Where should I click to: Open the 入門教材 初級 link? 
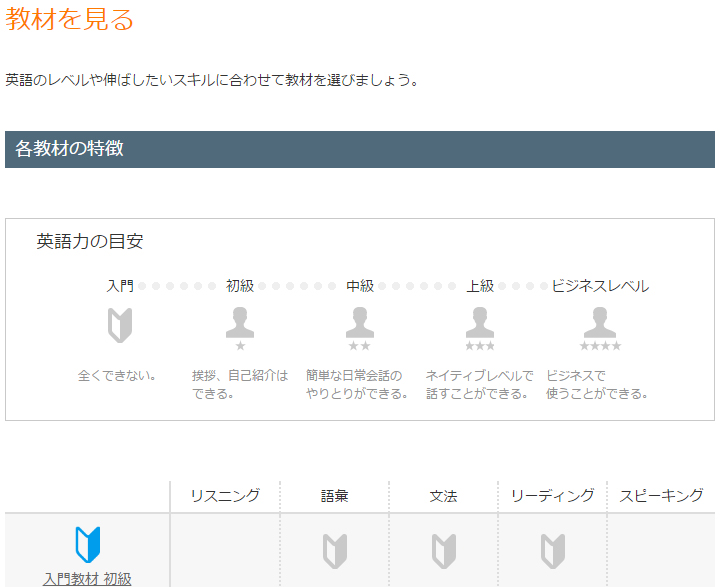tap(87, 579)
